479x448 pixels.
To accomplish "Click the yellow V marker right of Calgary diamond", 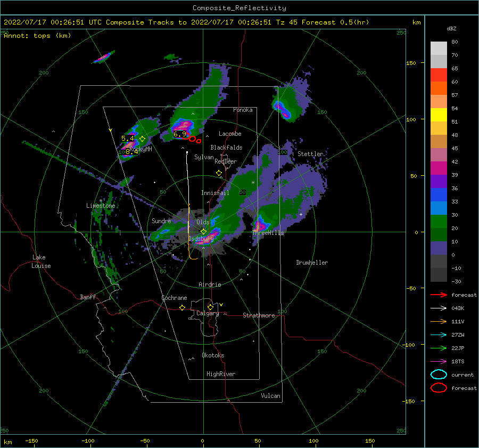I will [x=221, y=305].
